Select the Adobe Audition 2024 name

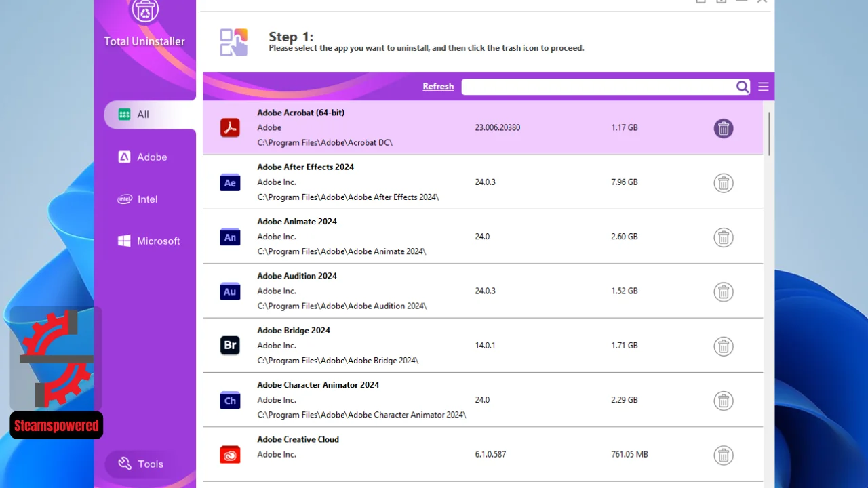click(297, 276)
